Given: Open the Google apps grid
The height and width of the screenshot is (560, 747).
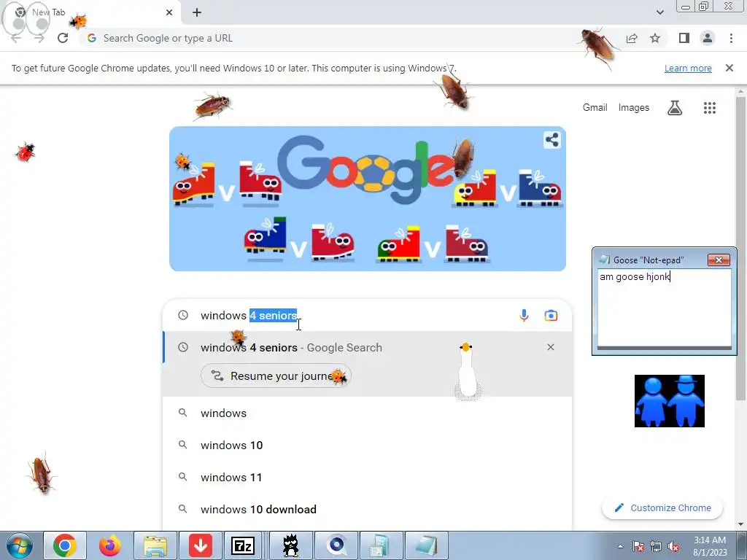Looking at the screenshot, I should [x=709, y=108].
